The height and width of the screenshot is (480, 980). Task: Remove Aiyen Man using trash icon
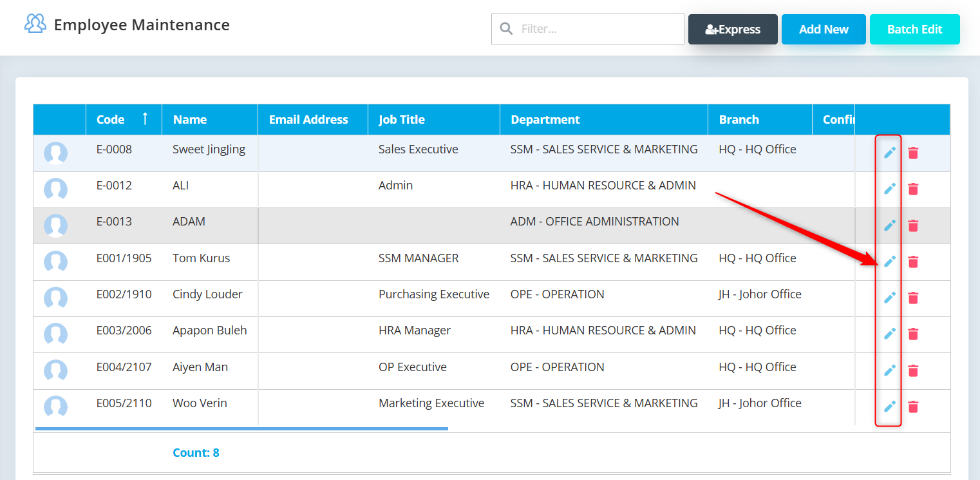(x=913, y=370)
